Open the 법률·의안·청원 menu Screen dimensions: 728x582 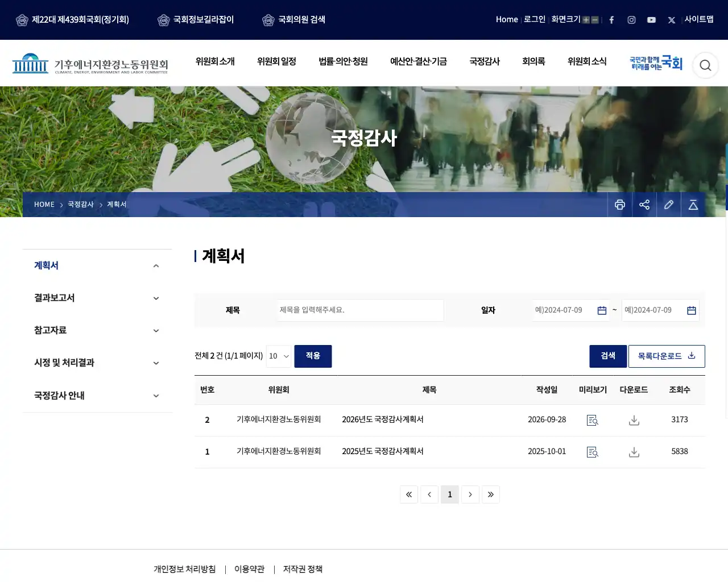pos(343,61)
